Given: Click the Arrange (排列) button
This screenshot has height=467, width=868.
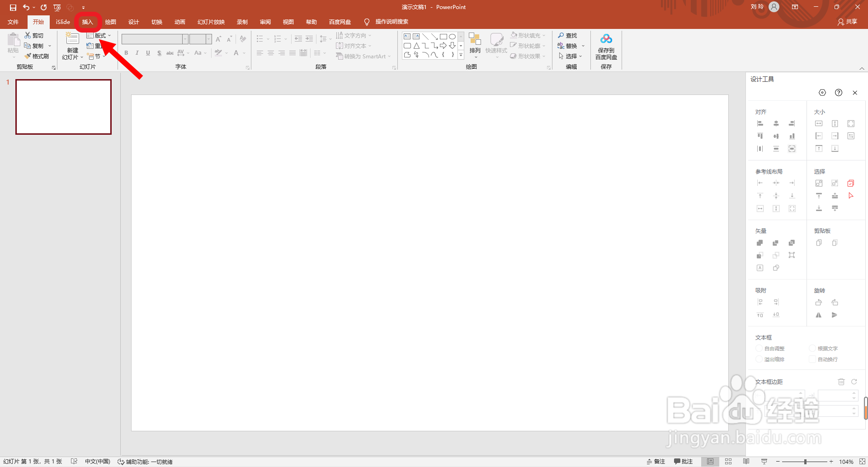Looking at the screenshot, I should 475,45.
